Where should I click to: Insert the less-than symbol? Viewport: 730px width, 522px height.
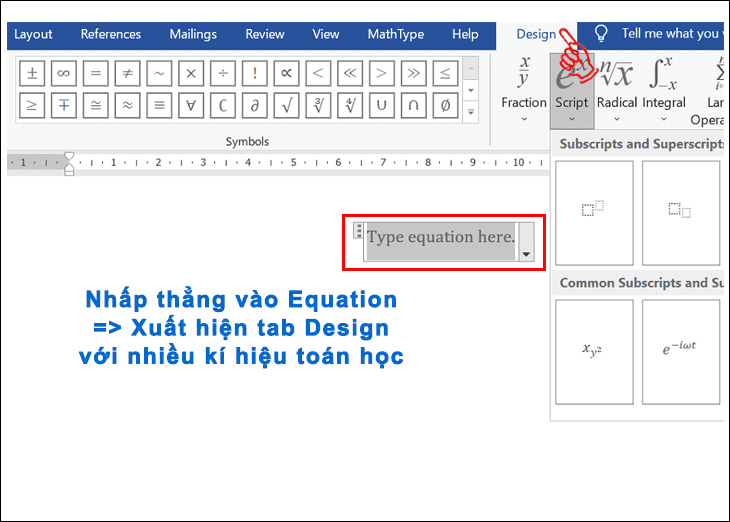point(318,73)
